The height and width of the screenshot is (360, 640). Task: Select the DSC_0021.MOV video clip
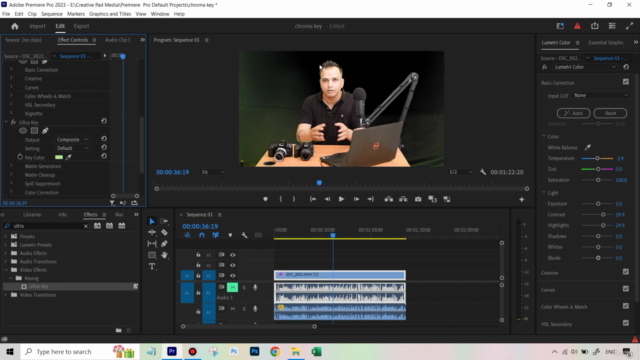(x=340, y=275)
